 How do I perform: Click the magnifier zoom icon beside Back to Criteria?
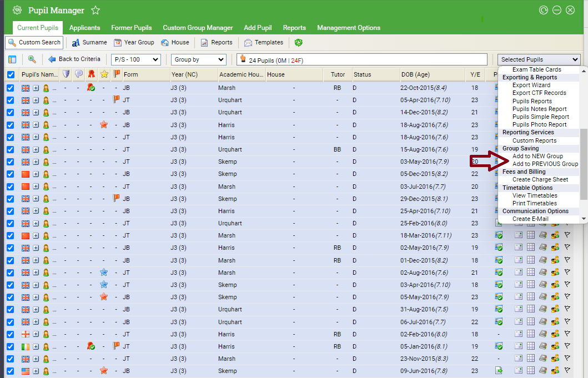32,59
